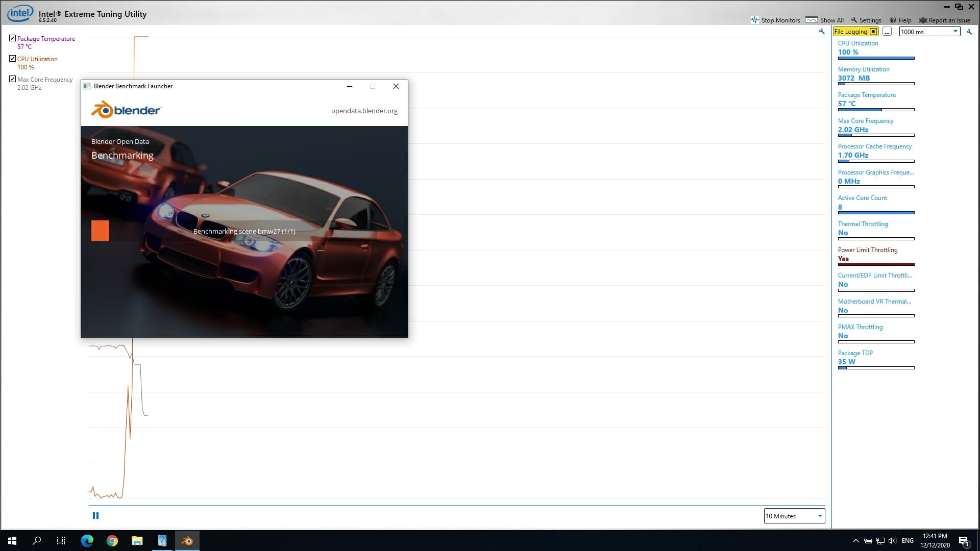
Task: Toggle CPU Utilization graph checkbox
Action: click(12, 59)
